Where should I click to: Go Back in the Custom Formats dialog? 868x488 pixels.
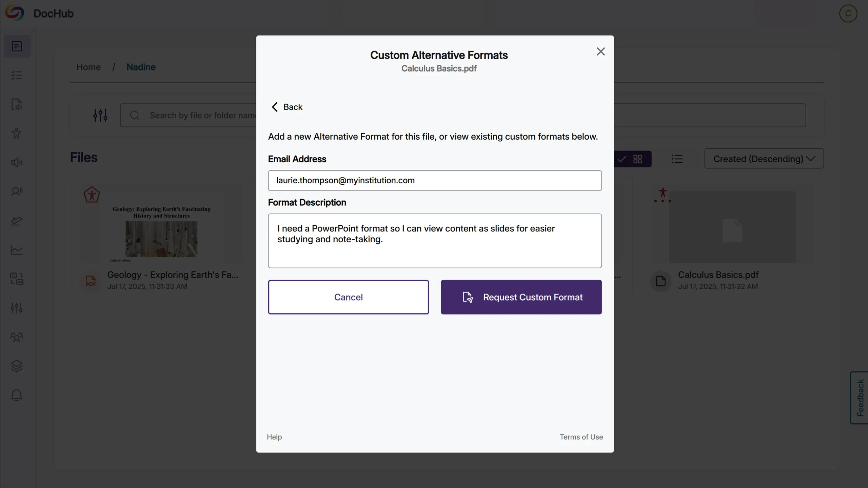[287, 107]
